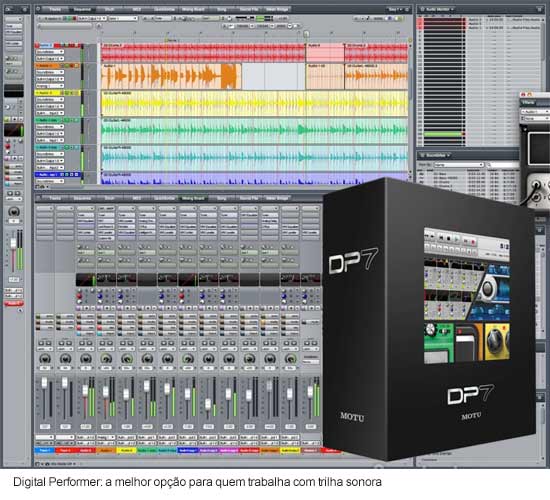Select the QuickScribe tab in upper window

tap(165, 9)
